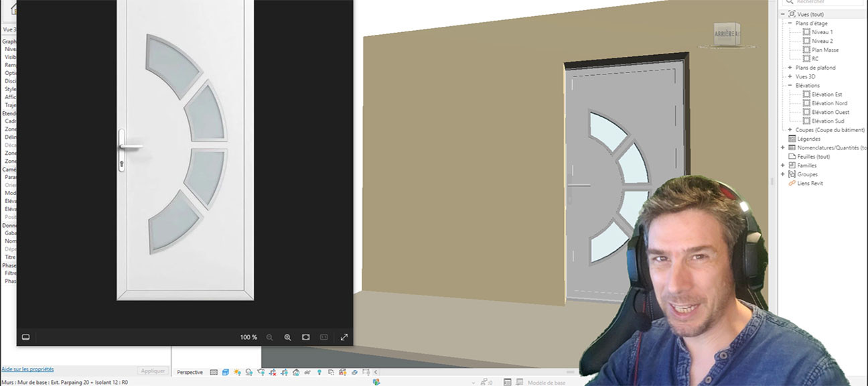Show or hide crop region
Screen dimensions: 868x386
click(x=284, y=372)
